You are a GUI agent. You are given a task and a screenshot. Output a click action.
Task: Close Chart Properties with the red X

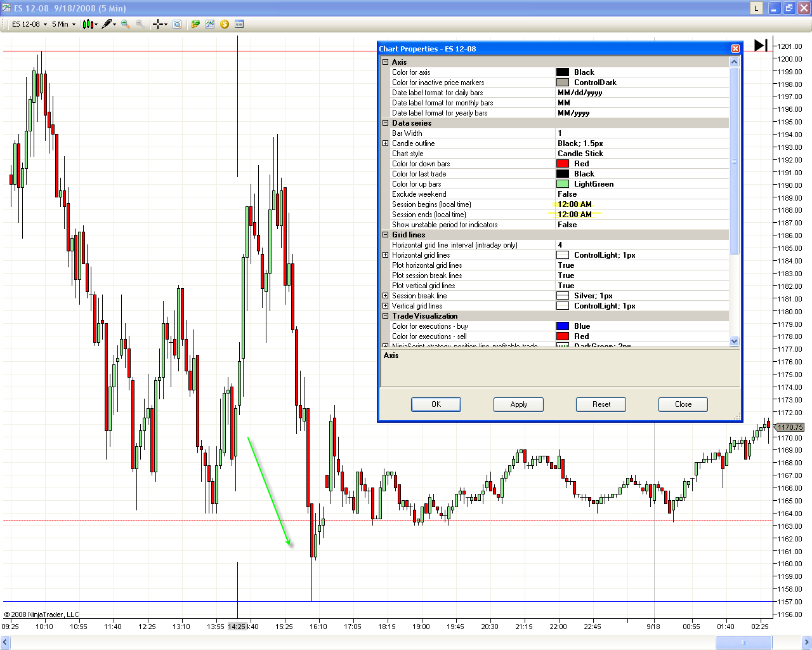pyautogui.click(x=735, y=49)
